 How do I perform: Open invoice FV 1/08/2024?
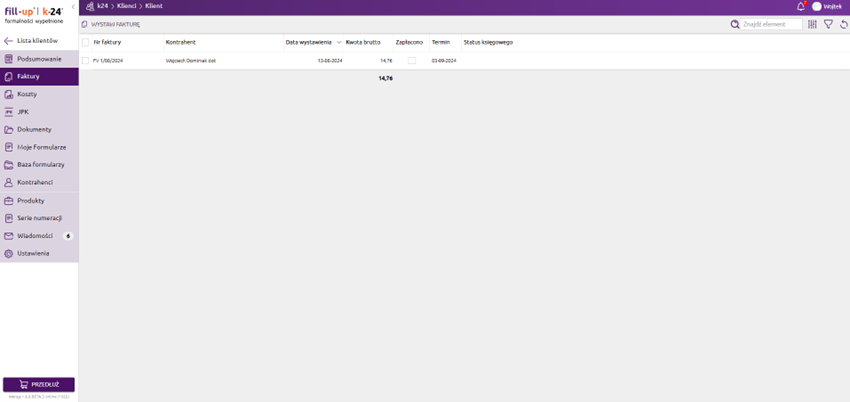pos(108,61)
